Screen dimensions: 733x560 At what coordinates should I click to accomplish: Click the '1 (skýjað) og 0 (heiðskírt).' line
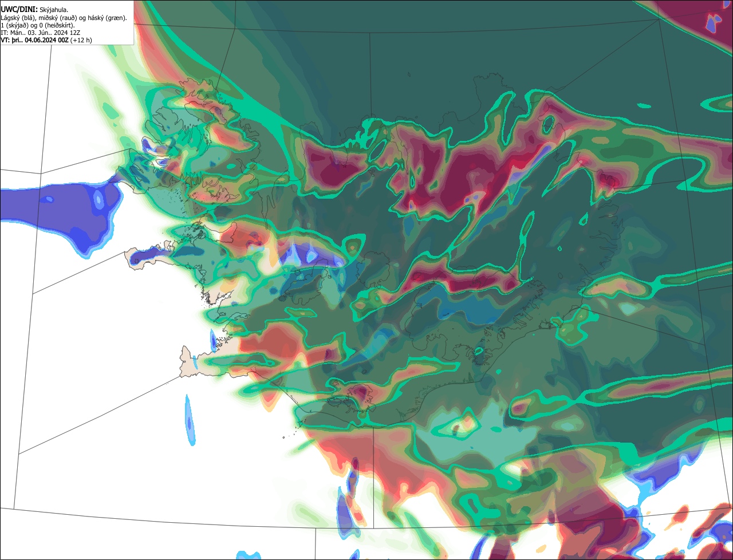(38, 25)
